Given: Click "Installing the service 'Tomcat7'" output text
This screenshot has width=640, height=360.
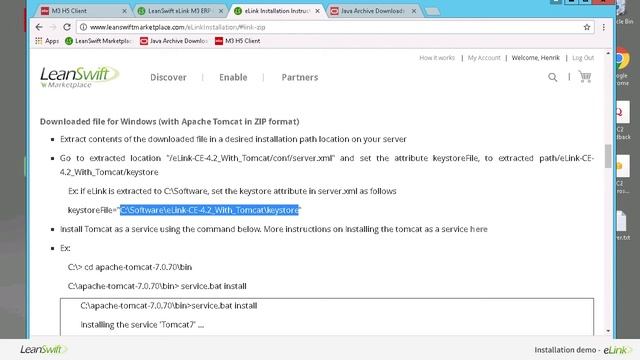Looking at the screenshot, I should 142,325.
